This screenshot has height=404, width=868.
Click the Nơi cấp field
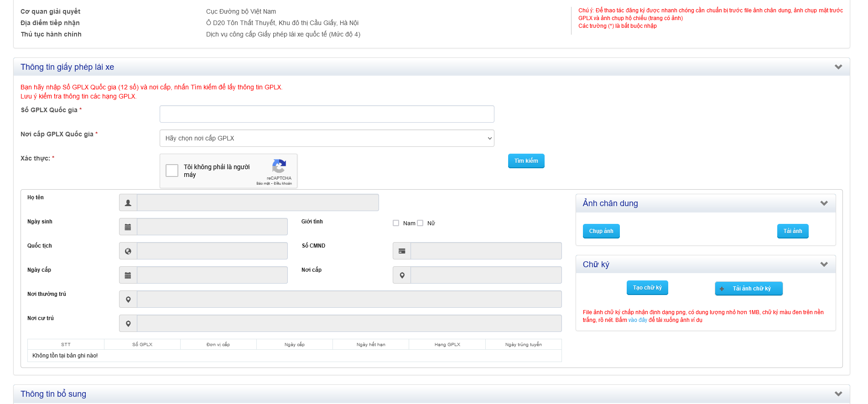pos(486,275)
